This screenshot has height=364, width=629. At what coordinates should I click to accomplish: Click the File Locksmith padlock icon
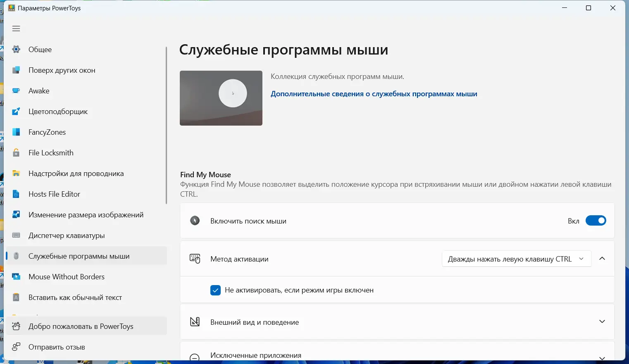point(16,153)
